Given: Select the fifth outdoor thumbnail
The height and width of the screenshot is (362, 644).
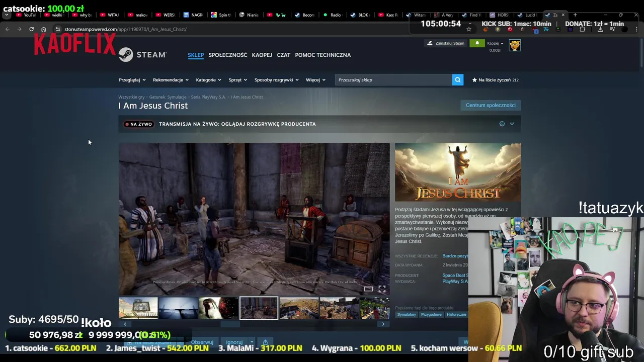Looking at the screenshot, I should (299, 308).
